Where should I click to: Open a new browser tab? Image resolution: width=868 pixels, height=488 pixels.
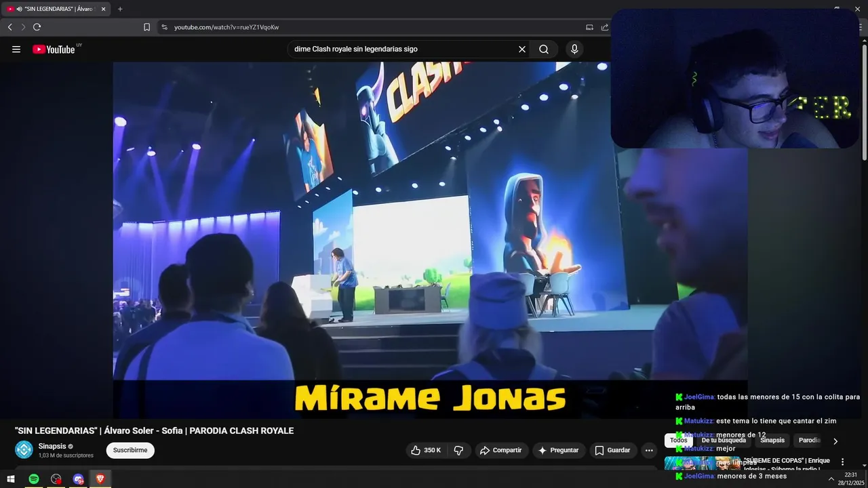click(120, 9)
